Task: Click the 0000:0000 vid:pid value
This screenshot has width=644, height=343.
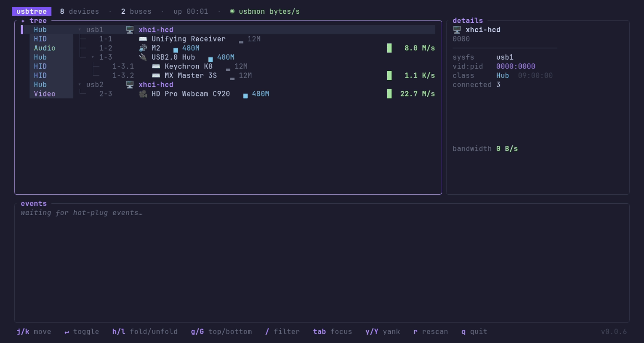Action: (516, 66)
